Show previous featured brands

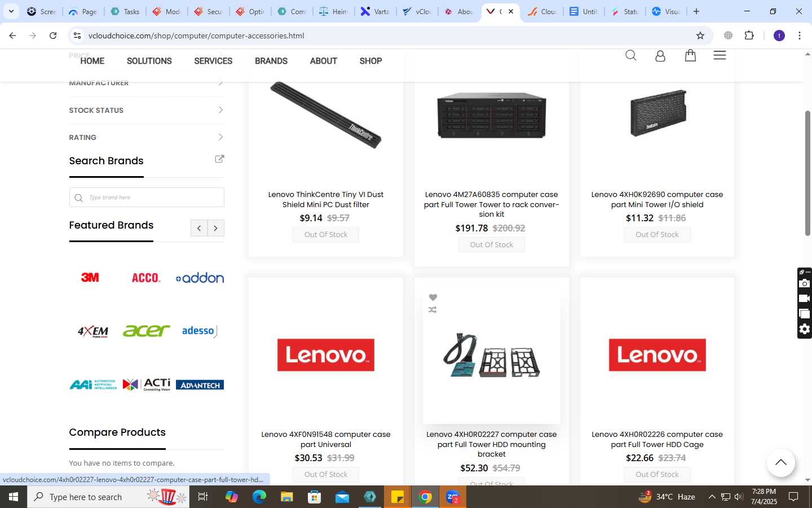coord(199,228)
